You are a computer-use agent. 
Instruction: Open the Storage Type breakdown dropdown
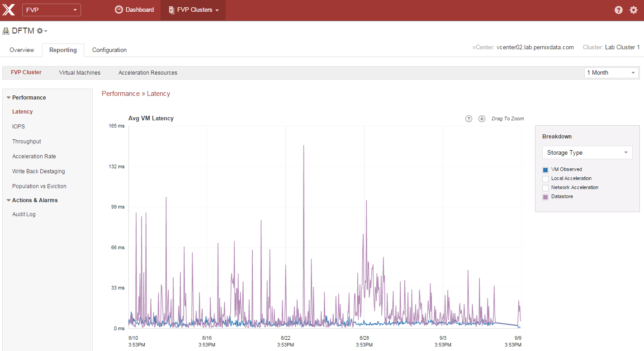pos(587,152)
